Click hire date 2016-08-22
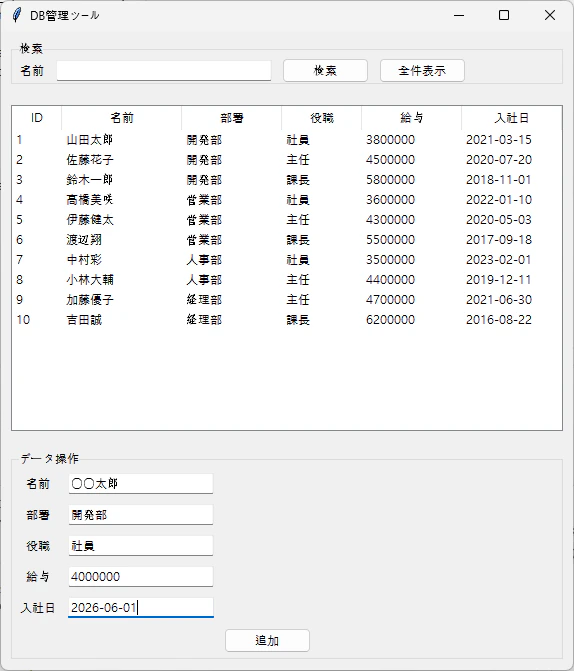 499,320
